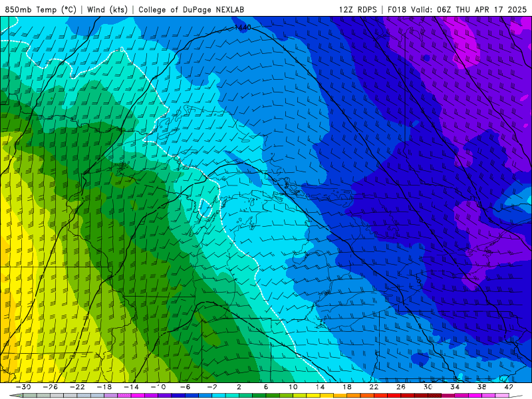The height and width of the screenshot is (399, 532).
Task: Click the "-30" colorbar scale label
Action: [24, 387]
